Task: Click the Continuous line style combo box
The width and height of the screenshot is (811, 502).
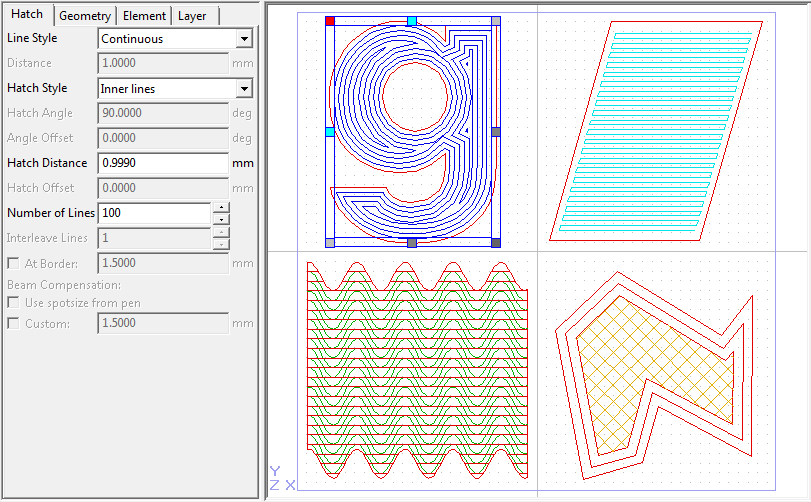Action: click(x=175, y=39)
